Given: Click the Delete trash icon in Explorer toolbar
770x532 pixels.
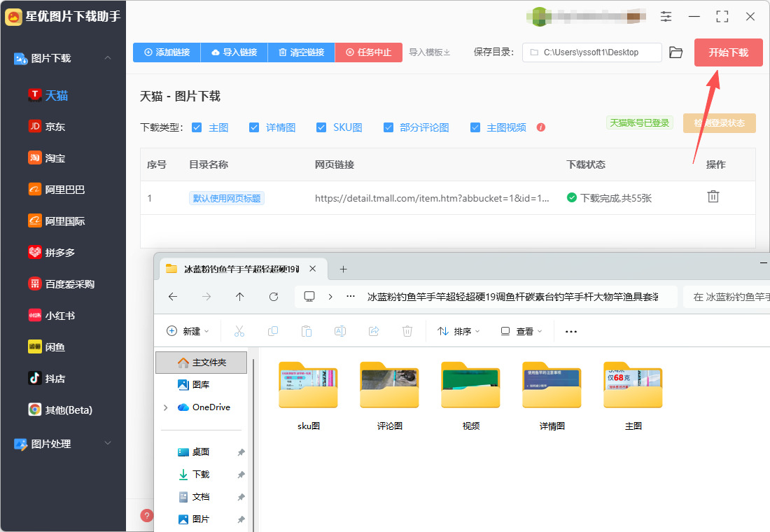Looking at the screenshot, I should 407,331.
